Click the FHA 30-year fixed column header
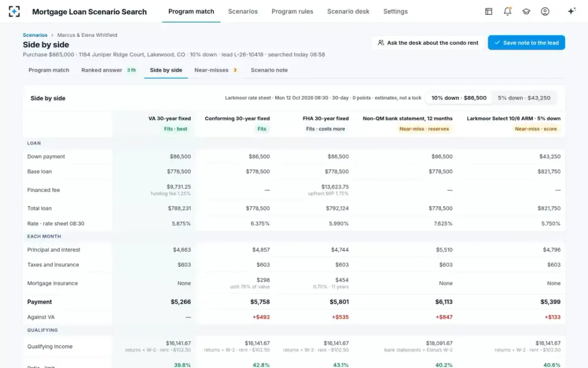 326,118
